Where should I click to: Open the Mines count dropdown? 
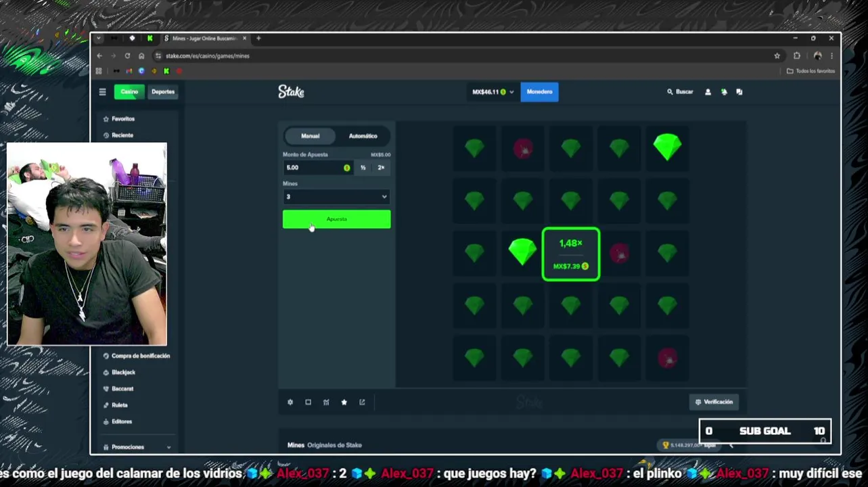(336, 197)
